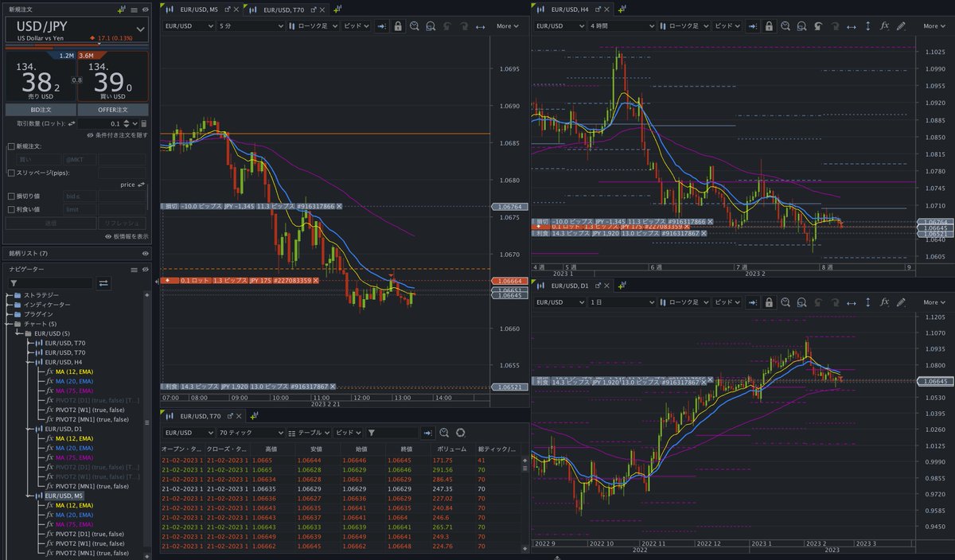Undock EUR/USD, M5 tab with popout icon
This screenshot has width=955, height=560.
(x=228, y=9)
